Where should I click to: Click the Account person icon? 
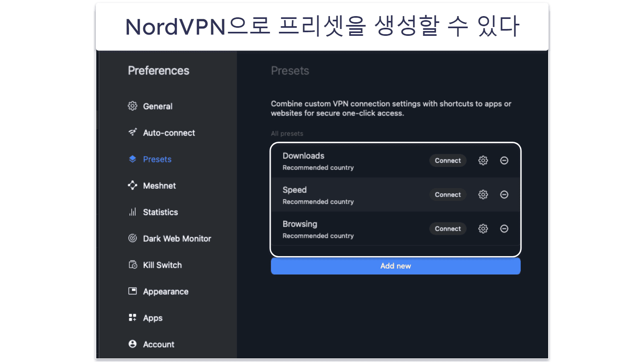pyautogui.click(x=133, y=344)
